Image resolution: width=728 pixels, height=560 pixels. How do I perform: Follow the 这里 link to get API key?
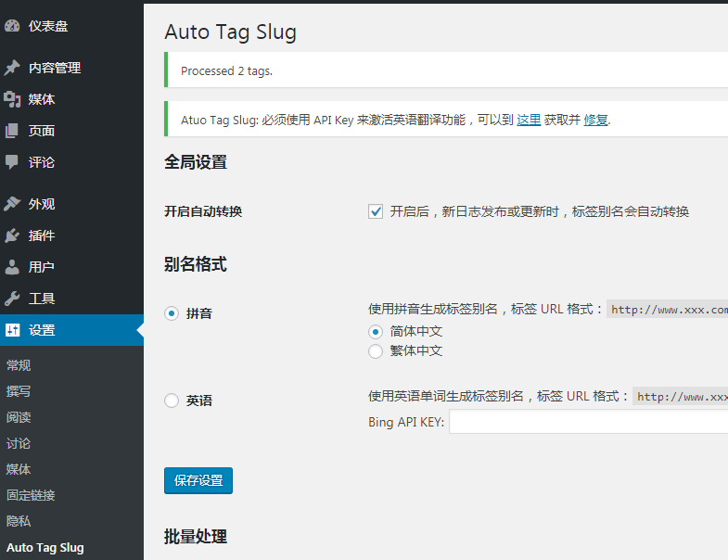(529, 120)
